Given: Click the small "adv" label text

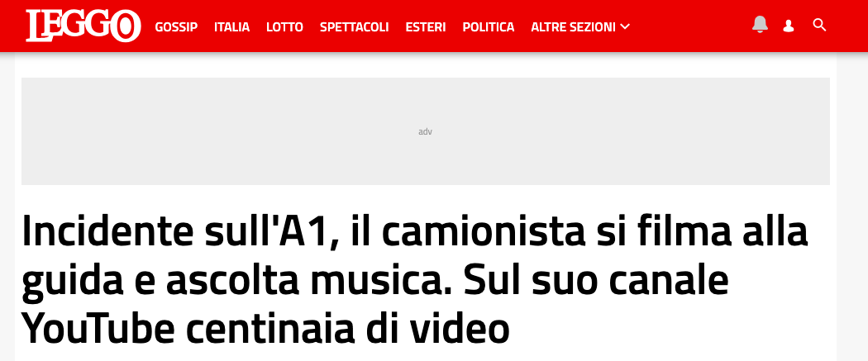Looking at the screenshot, I should pyautogui.click(x=425, y=131).
